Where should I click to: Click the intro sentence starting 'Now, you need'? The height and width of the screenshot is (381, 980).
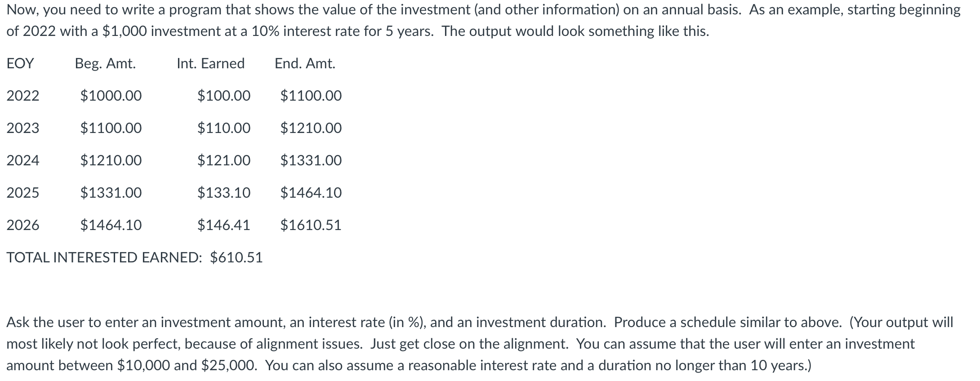(483, 20)
